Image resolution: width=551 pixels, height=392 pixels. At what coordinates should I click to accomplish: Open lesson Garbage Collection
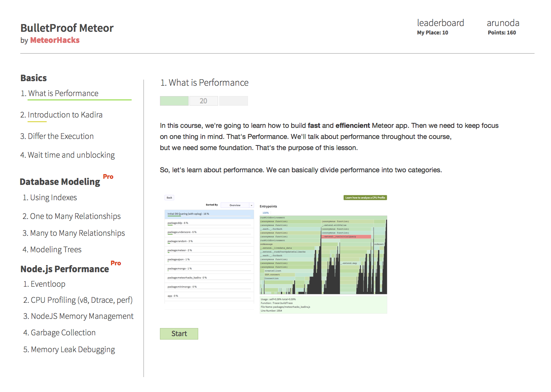pyautogui.click(x=59, y=333)
